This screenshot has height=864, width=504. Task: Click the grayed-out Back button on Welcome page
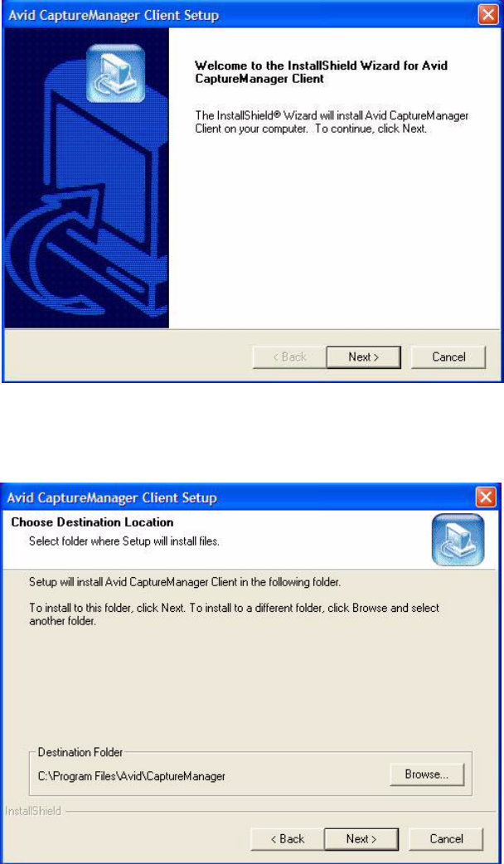[x=289, y=357]
